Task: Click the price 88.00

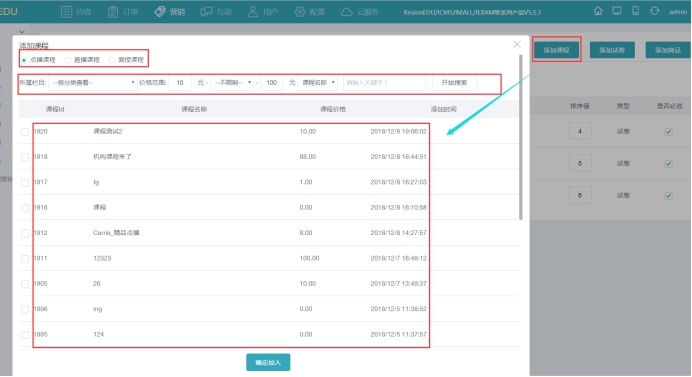Action: point(308,157)
